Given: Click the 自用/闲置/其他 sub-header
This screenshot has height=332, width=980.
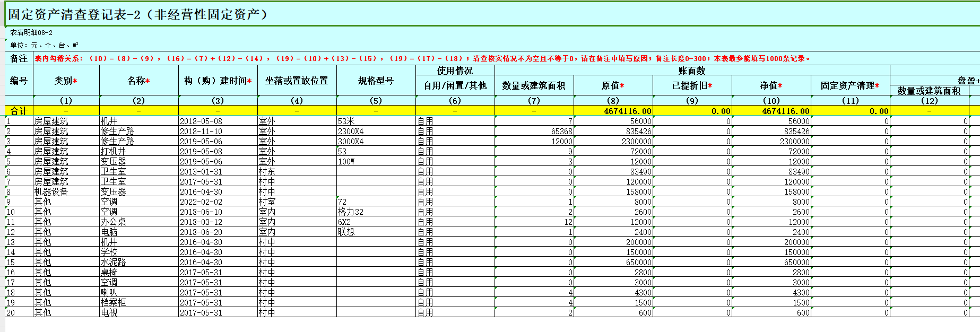Looking at the screenshot, I should [x=455, y=85].
